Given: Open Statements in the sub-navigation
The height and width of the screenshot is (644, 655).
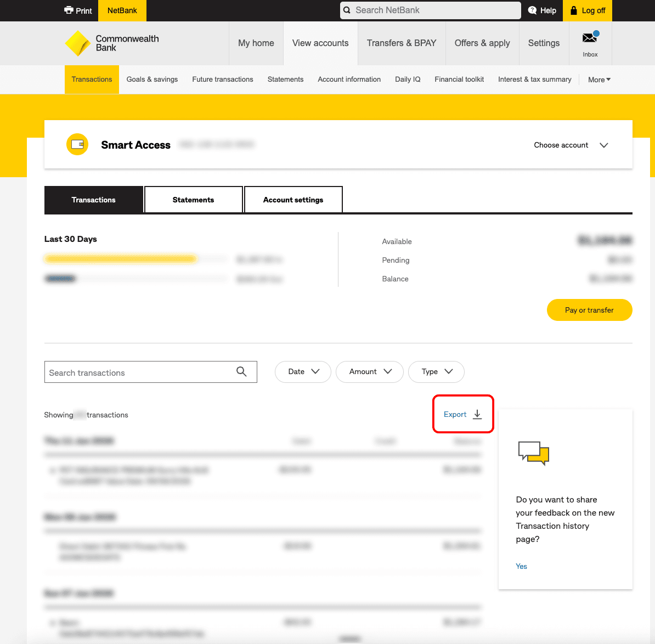Looking at the screenshot, I should click(x=285, y=80).
